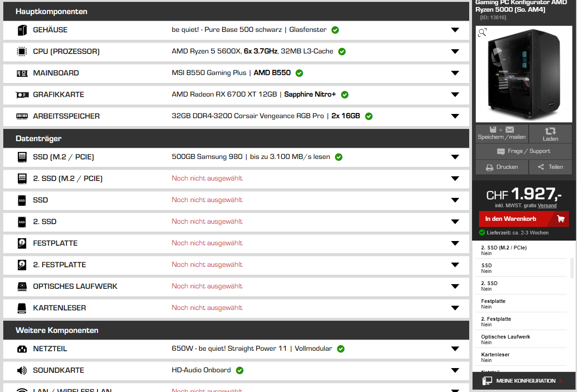
Task: Click 'Noch nicht ausgewählt' in Kartenleser row
Action: click(x=207, y=308)
